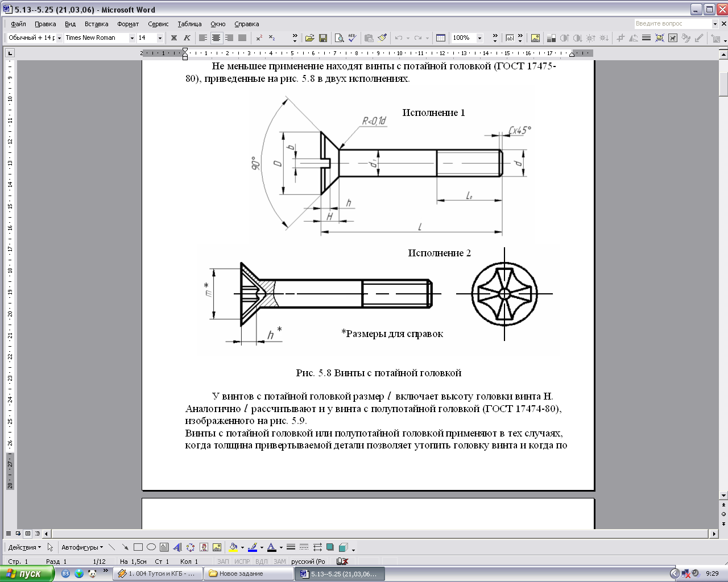The height and width of the screenshot is (582, 728).
Task: Apply subscript formatting
Action: tap(272, 38)
